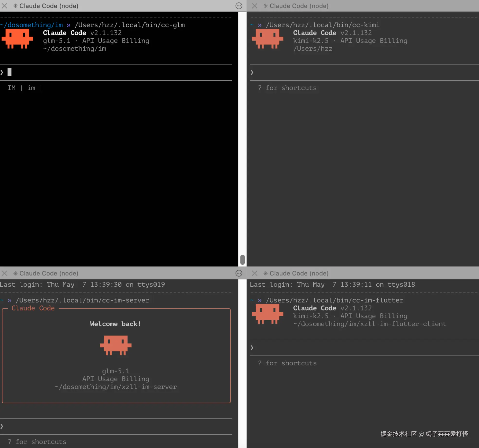Focus the prompt input in the cc-kimi pane
Viewport: 479px width, 448px height.
[364, 72]
